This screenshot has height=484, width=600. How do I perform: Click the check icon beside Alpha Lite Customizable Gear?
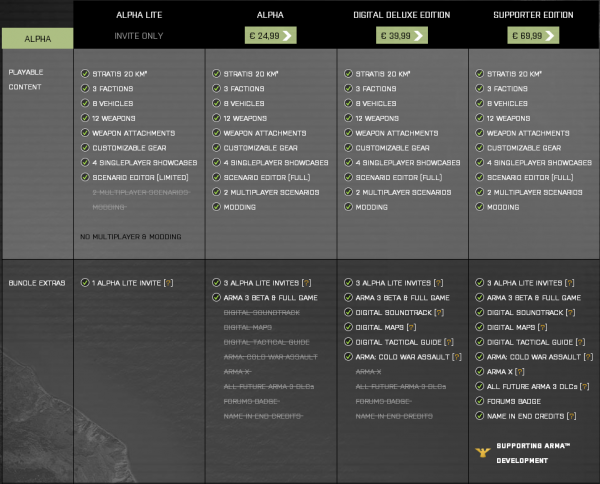click(x=85, y=147)
